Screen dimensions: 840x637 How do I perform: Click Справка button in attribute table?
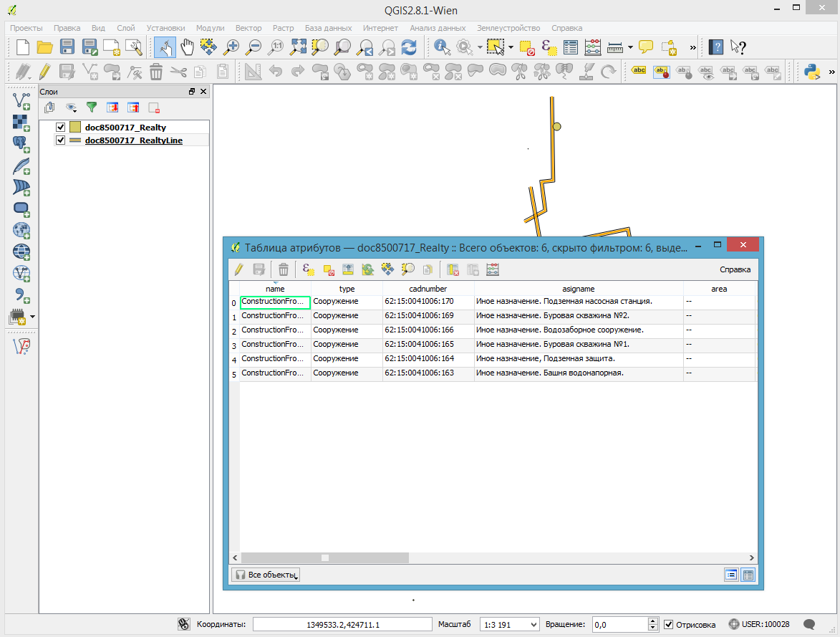[735, 269]
